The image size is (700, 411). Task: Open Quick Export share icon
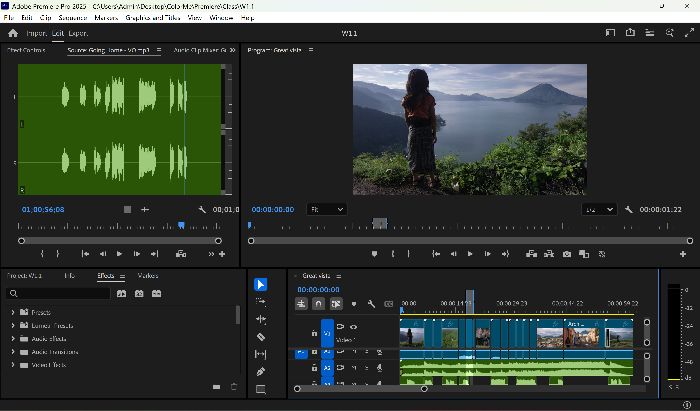click(630, 33)
